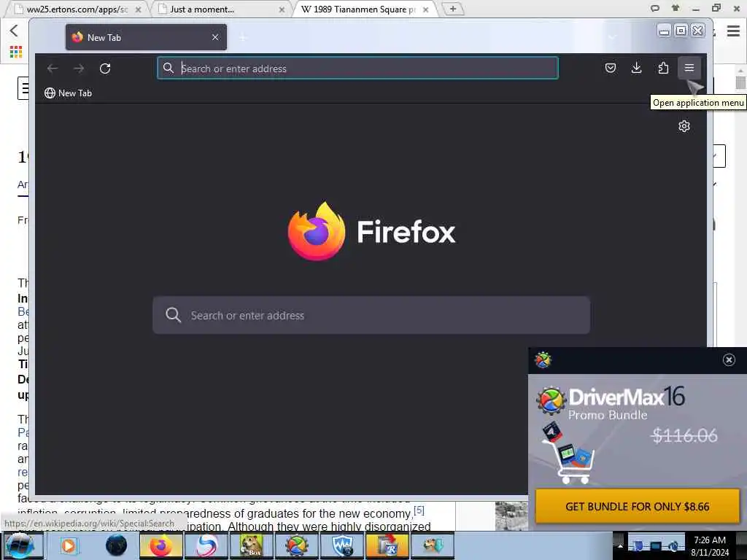Viewport: 747px width, 560px height.
Task: Open the red-blue swirl browser taskbar icon
Action: [x=206, y=545]
